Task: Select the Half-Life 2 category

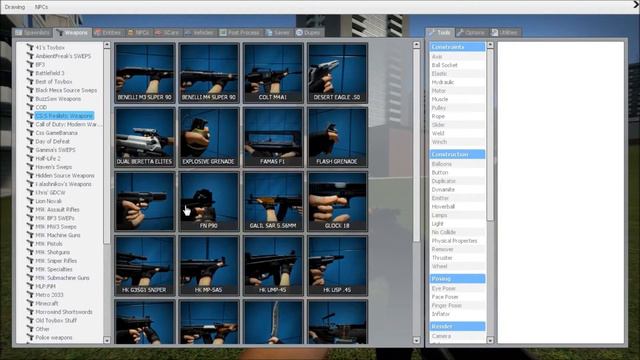Action: 48,158
